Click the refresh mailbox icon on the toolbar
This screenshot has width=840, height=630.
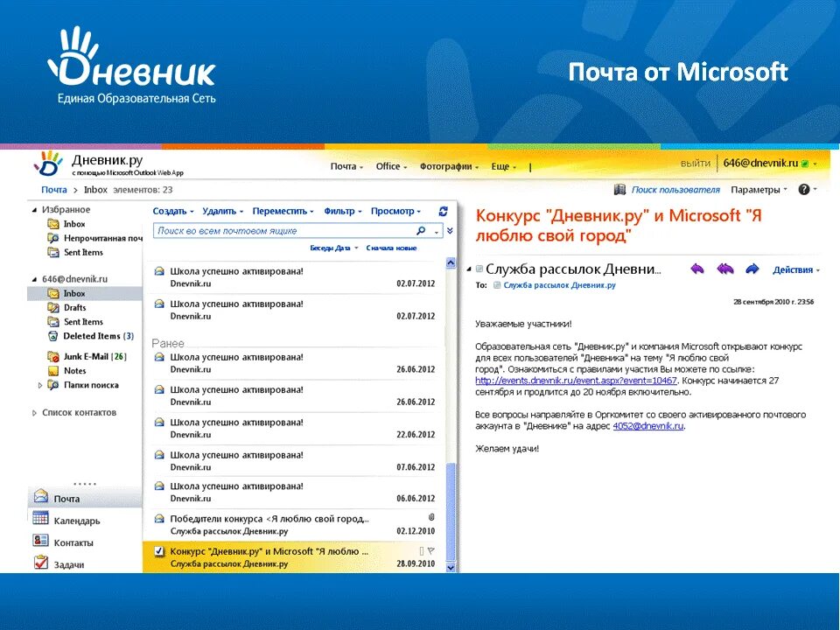(x=444, y=211)
